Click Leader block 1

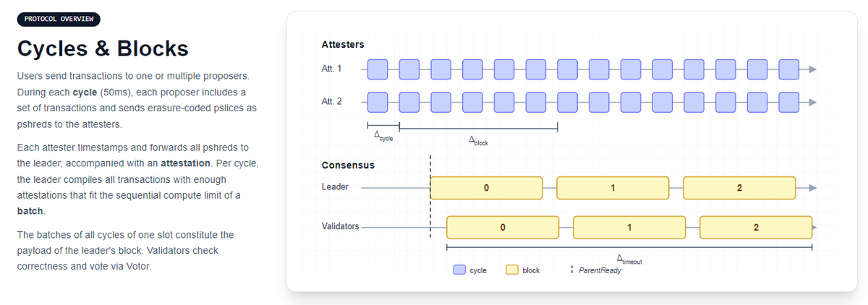point(613,188)
